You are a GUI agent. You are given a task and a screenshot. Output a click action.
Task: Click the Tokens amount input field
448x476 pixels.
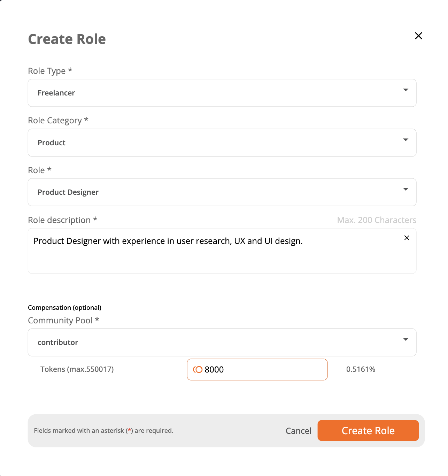[257, 369]
